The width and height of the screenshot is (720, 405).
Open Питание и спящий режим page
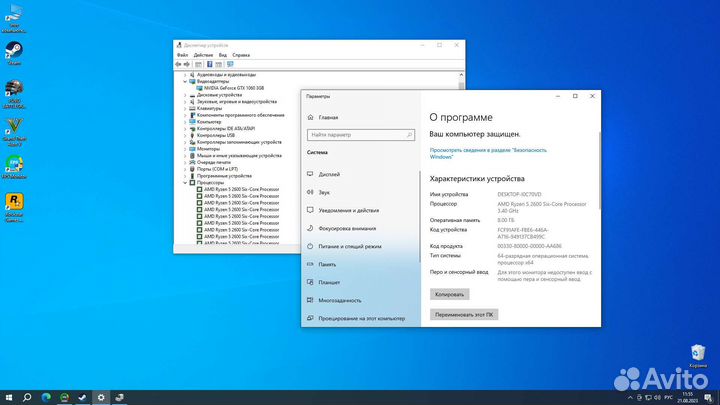coord(349,246)
